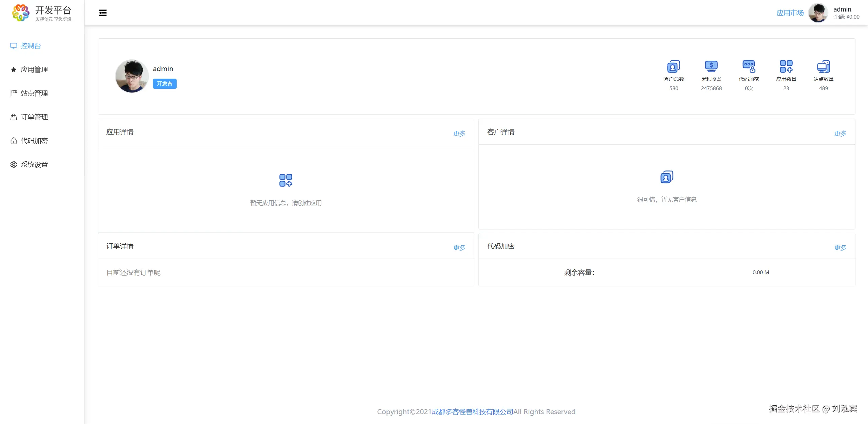Click the empty-apps icon in 应用详情 panel
This screenshot has height=424, width=868.
tap(285, 180)
